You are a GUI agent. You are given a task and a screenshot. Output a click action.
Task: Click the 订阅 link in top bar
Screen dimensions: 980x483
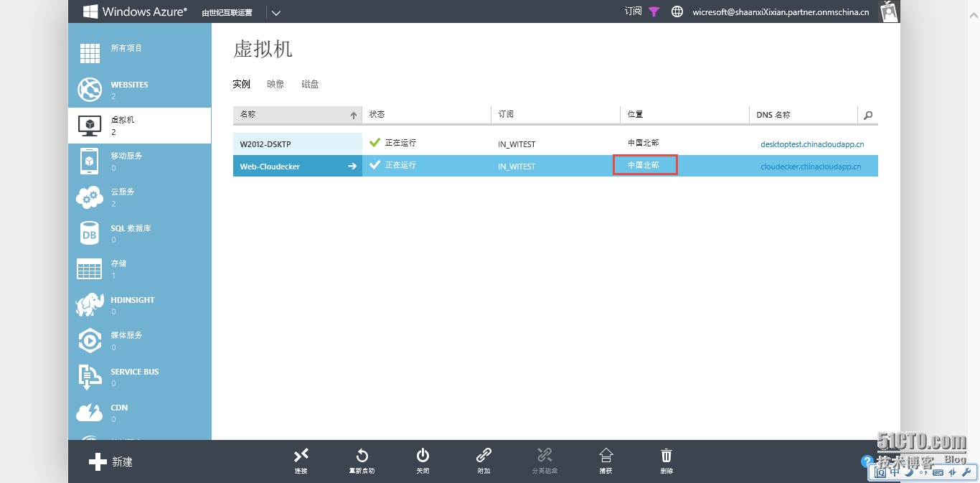click(633, 11)
